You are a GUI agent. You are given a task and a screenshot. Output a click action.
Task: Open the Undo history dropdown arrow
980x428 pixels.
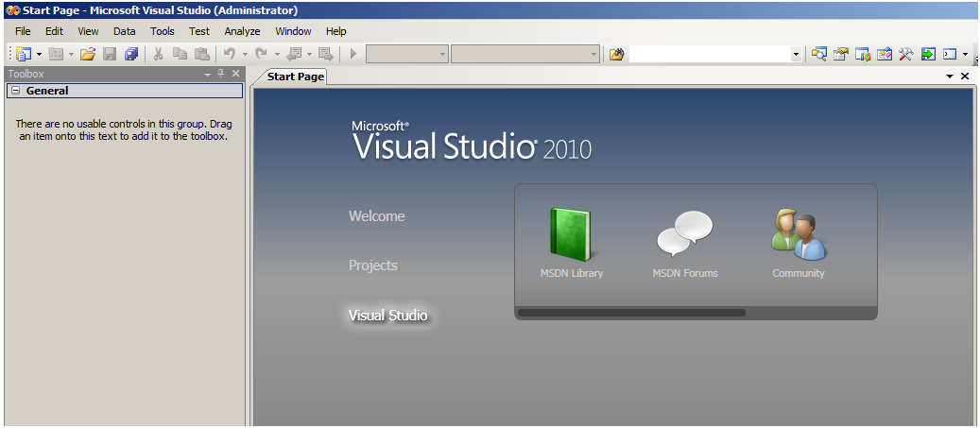(245, 55)
